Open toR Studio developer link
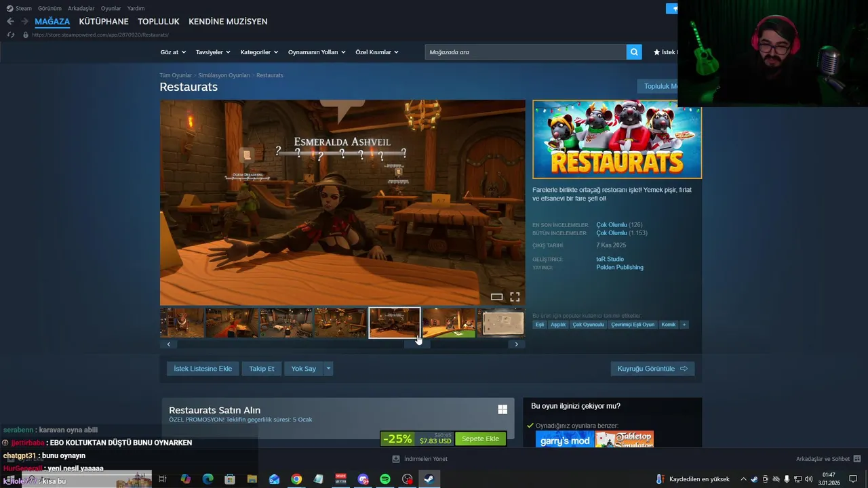The width and height of the screenshot is (868, 488). 610,259
